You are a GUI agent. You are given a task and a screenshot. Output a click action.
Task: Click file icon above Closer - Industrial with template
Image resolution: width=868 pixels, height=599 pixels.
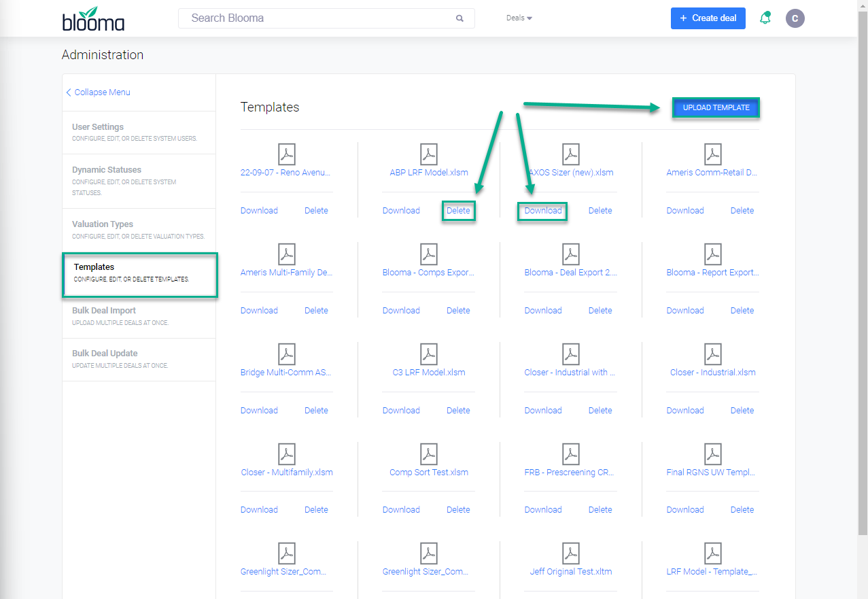coord(571,354)
